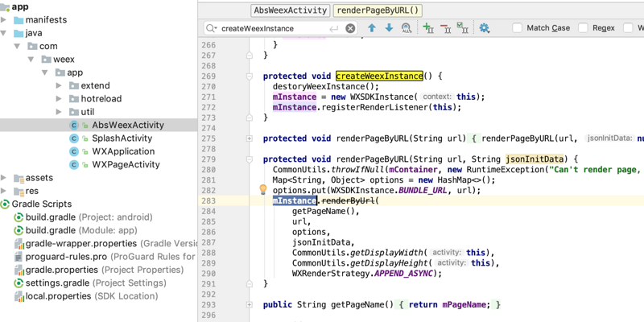Image resolution: width=644 pixels, height=322 pixels.
Task: Click the highlighted createWeexInstance method name
Action: coord(379,76)
